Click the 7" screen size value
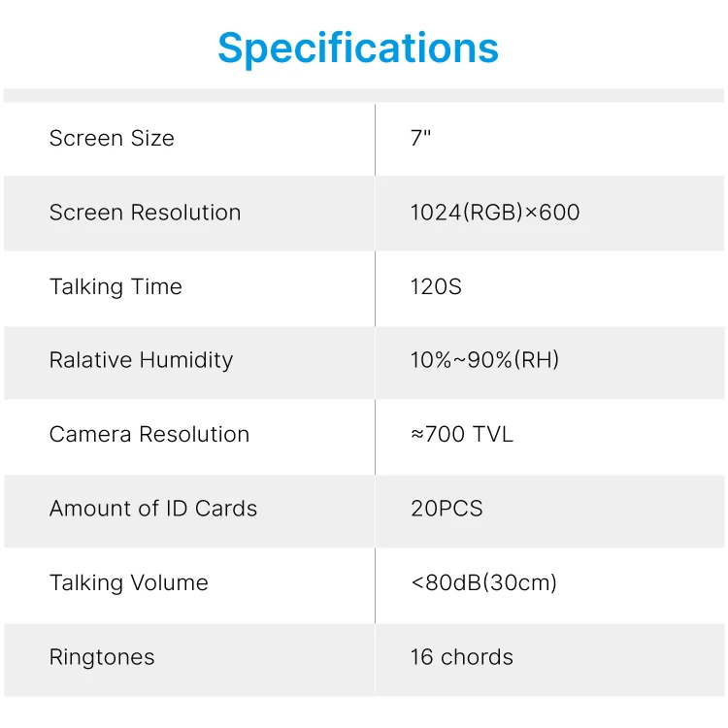The width and height of the screenshot is (728, 728). (420, 138)
